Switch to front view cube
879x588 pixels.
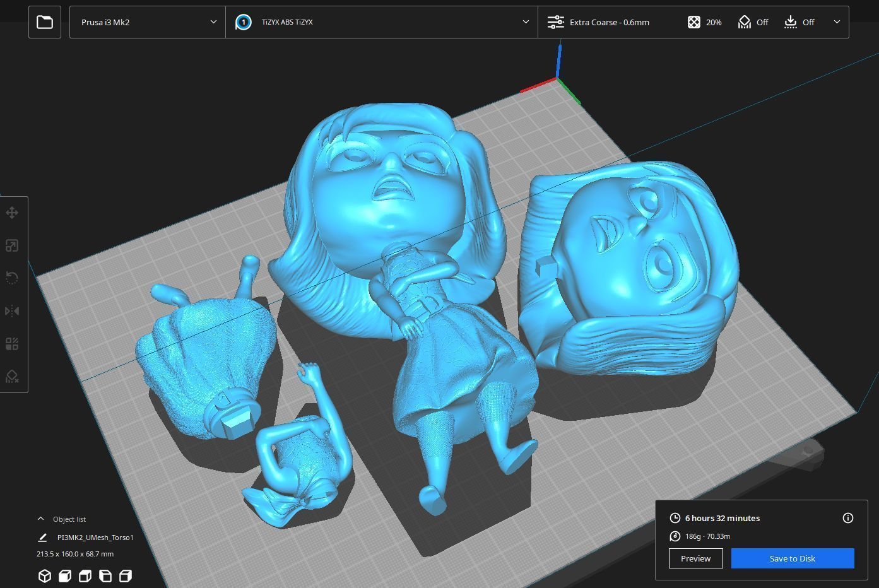(65, 576)
